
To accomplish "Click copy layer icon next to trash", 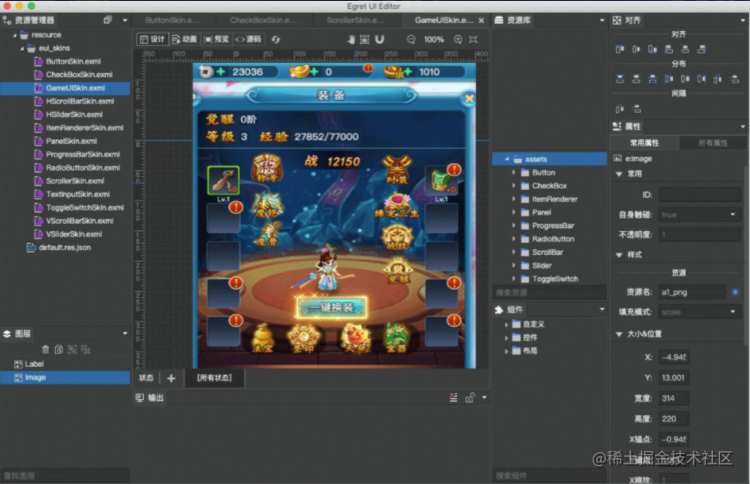I will (x=59, y=350).
